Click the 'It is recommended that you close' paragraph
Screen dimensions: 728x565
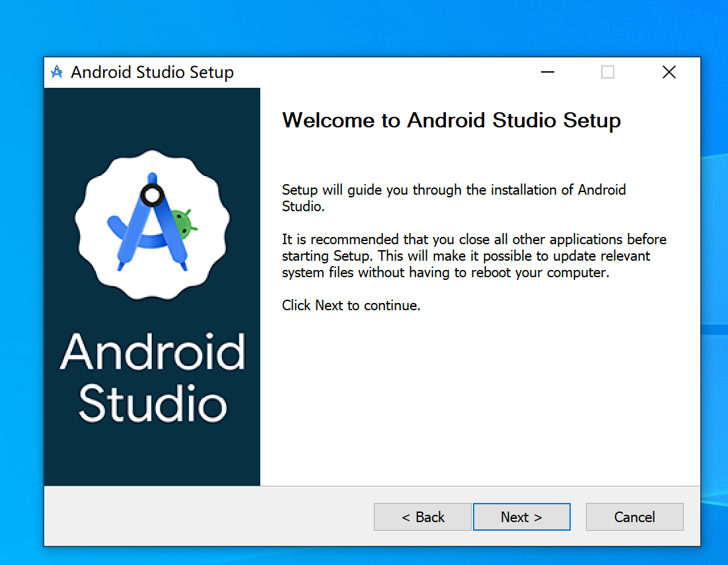(474, 255)
